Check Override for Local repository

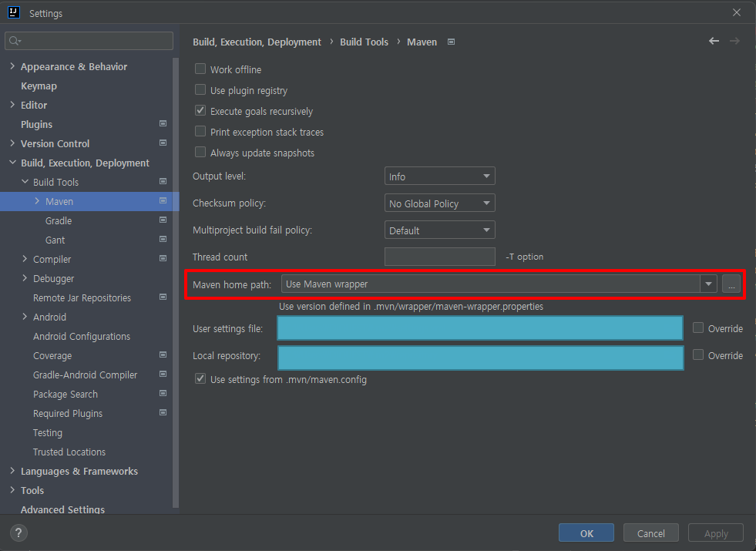pyautogui.click(x=698, y=354)
